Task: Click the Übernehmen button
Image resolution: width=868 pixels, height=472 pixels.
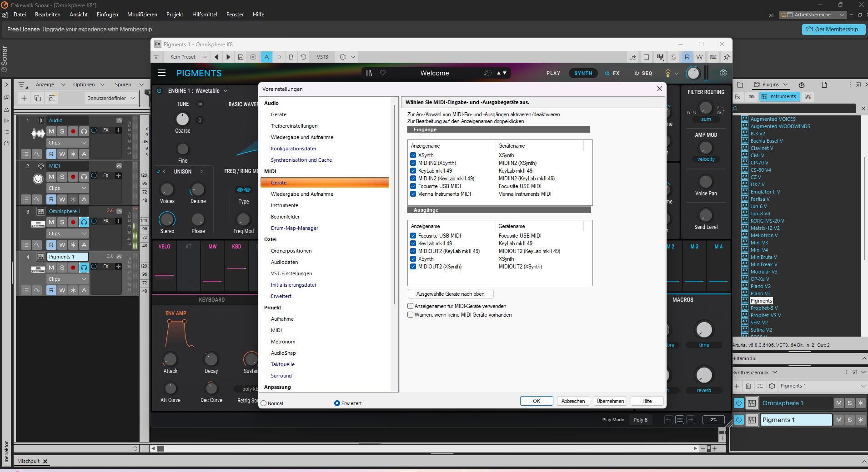Action: coord(610,401)
